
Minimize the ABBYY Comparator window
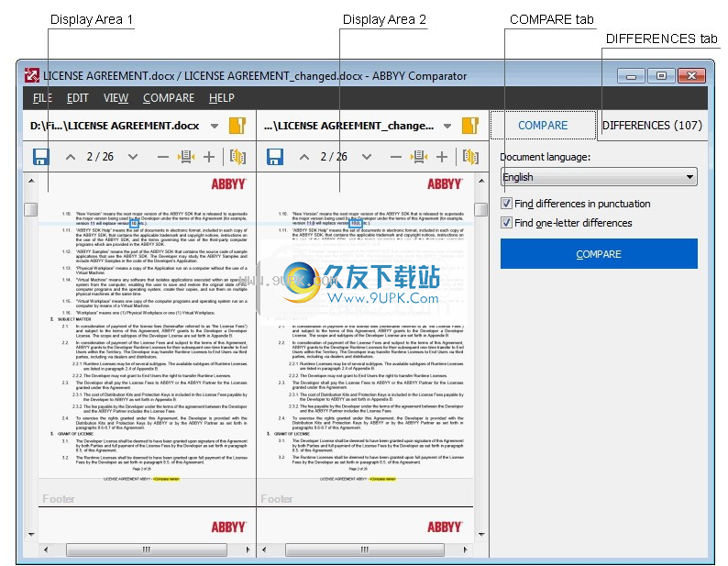pos(631,75)
